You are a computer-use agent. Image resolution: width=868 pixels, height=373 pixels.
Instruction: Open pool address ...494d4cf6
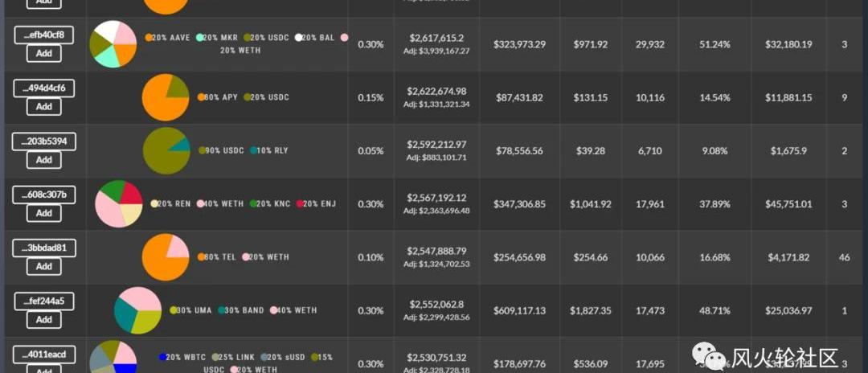[44, 88]
